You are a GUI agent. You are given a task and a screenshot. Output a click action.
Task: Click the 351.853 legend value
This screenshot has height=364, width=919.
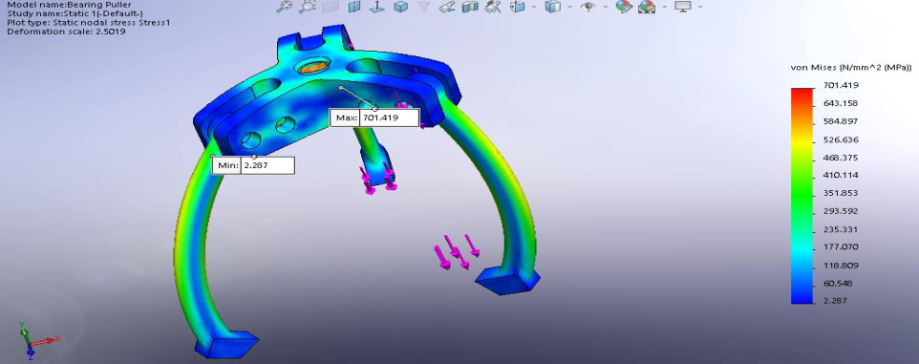coord(840,193)
